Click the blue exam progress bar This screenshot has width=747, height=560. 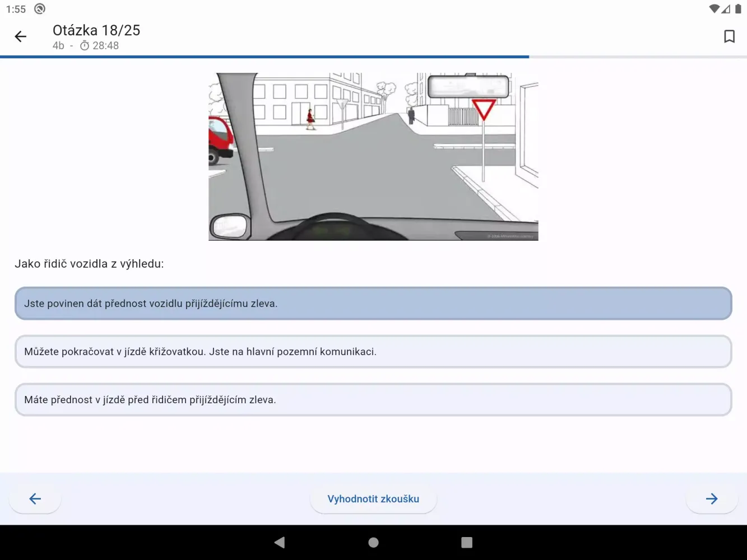(x=265, y=57)
